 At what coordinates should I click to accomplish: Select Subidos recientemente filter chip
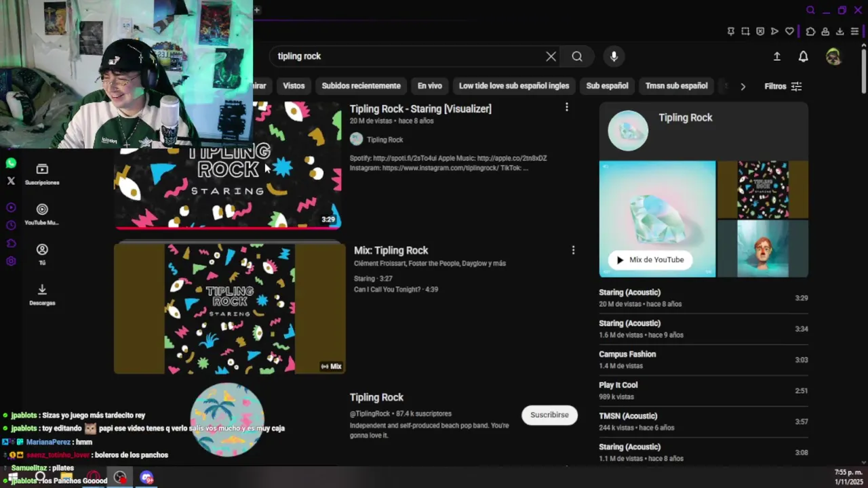[361, 86]
